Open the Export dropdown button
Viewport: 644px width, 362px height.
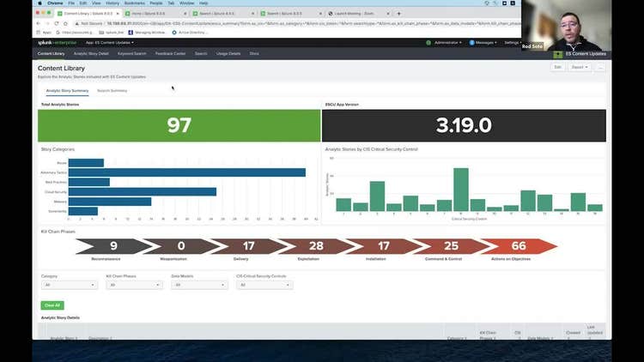(580, 67)
